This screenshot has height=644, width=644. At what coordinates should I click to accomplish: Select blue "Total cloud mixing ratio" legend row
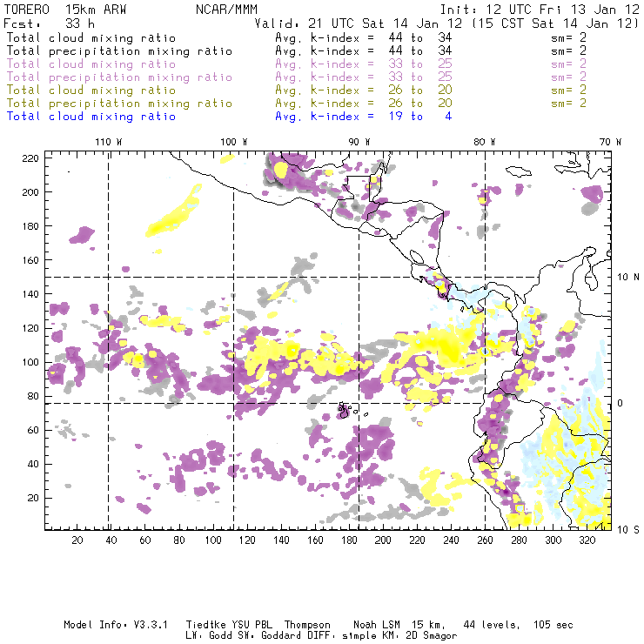[x=91, y=117]
